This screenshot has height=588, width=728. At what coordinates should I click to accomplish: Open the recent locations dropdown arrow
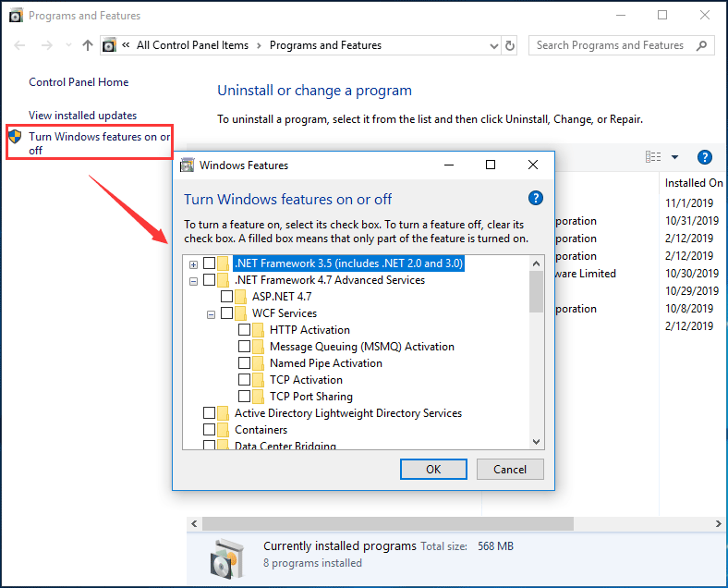click(x=68, y=45)
